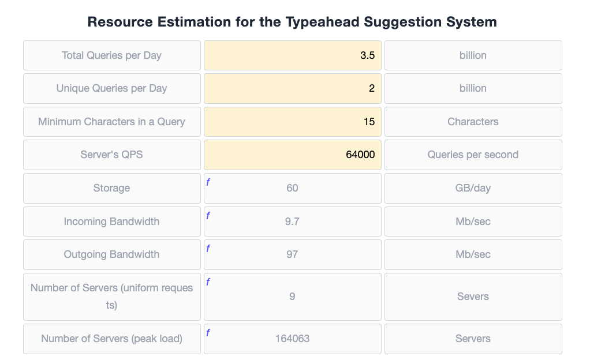
Task: Edit the Minimum Characters in a Query input
Action: [292, 122]
